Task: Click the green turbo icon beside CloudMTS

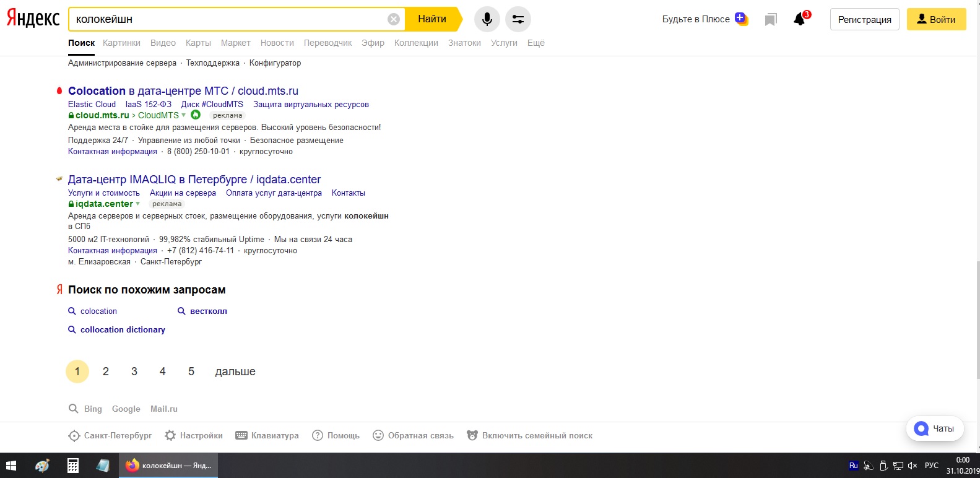Action: [x=196, y=115]
